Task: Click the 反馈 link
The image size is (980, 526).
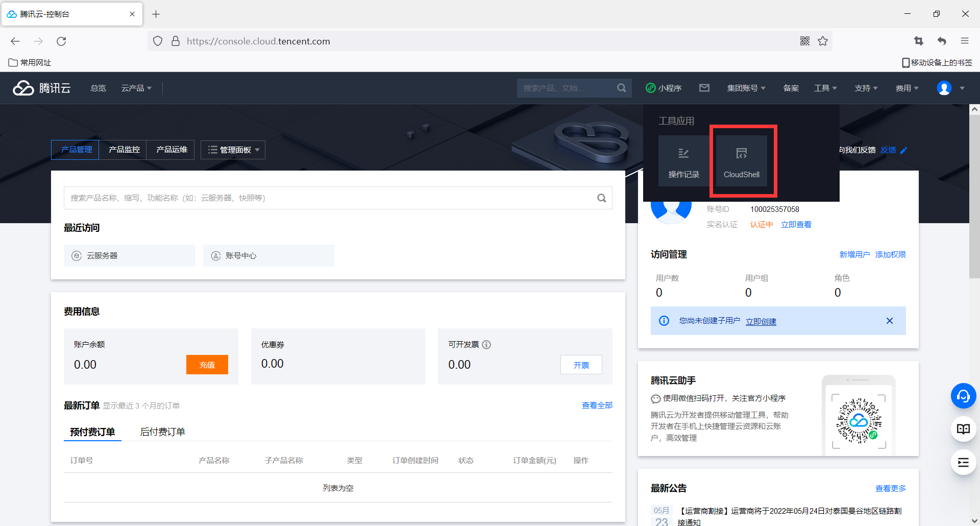Action: [x=888, y=150]
